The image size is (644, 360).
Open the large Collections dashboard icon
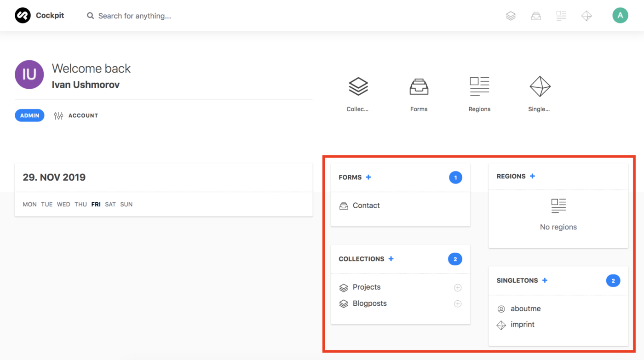coord(358,86)
